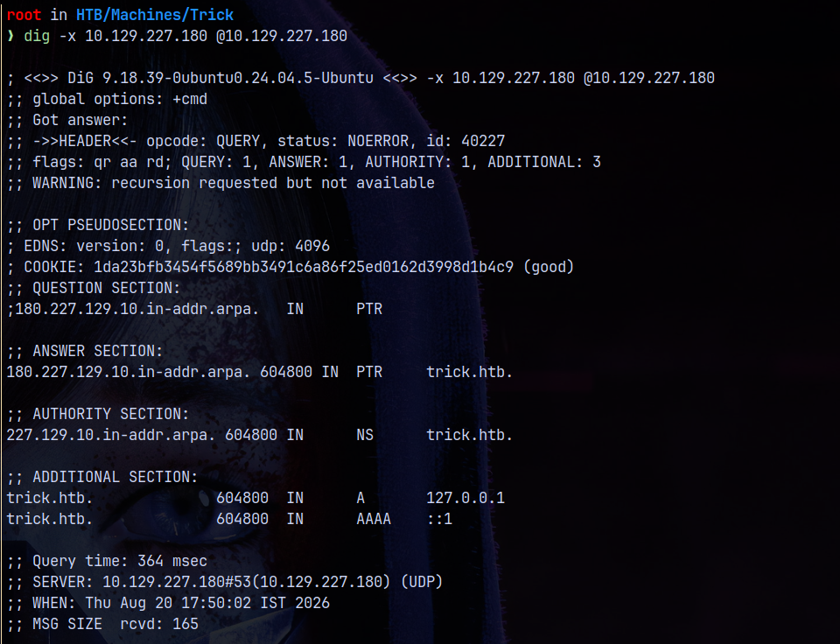The width and height of the screenshot is (840, 644).
Task: Click the SERVER 10.129.227.180#53 line
Action: click(x=225, y=582)
